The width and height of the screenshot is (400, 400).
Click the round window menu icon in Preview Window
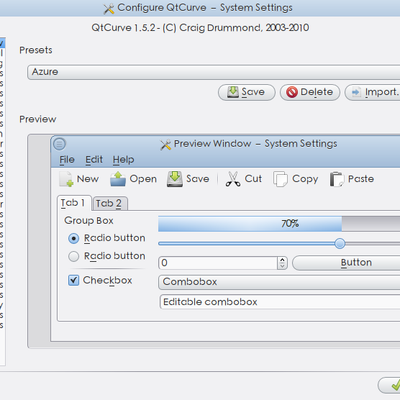(59, 144)
